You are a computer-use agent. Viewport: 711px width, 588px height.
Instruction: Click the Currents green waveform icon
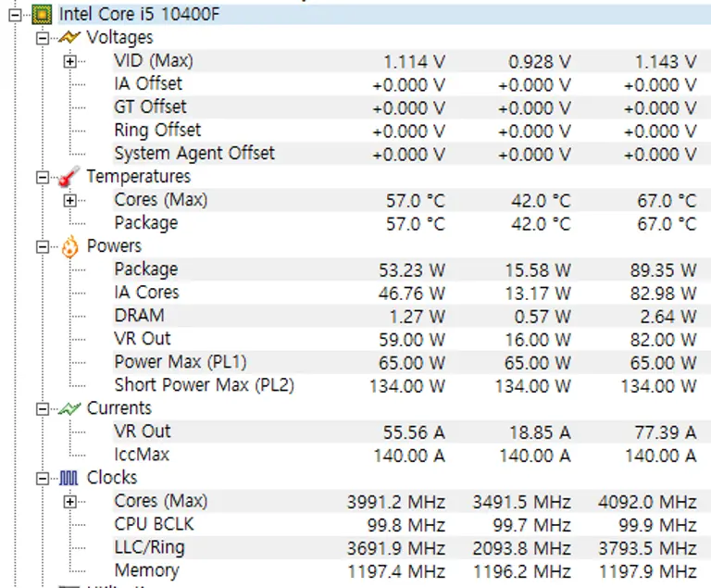(69, 408)
